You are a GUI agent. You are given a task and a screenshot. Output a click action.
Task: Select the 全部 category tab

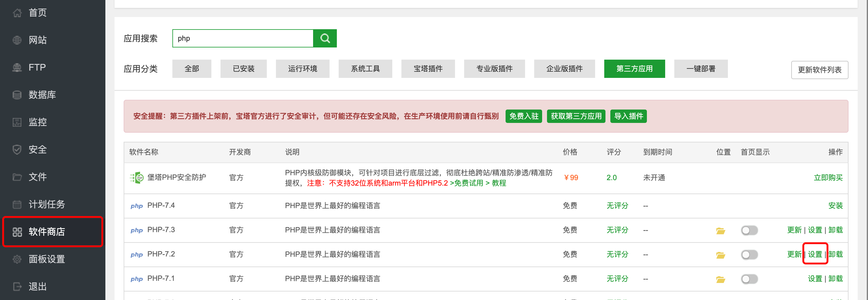click(x=192, y=69)
